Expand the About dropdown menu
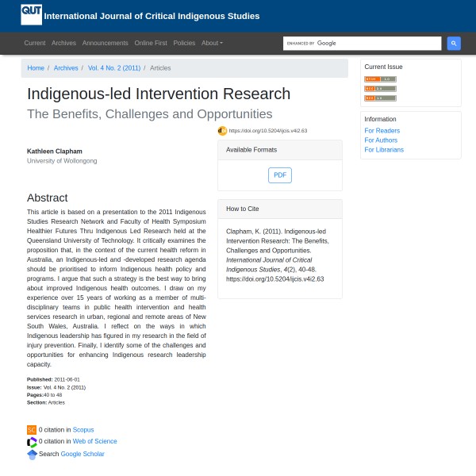 (x=212, y=43)
